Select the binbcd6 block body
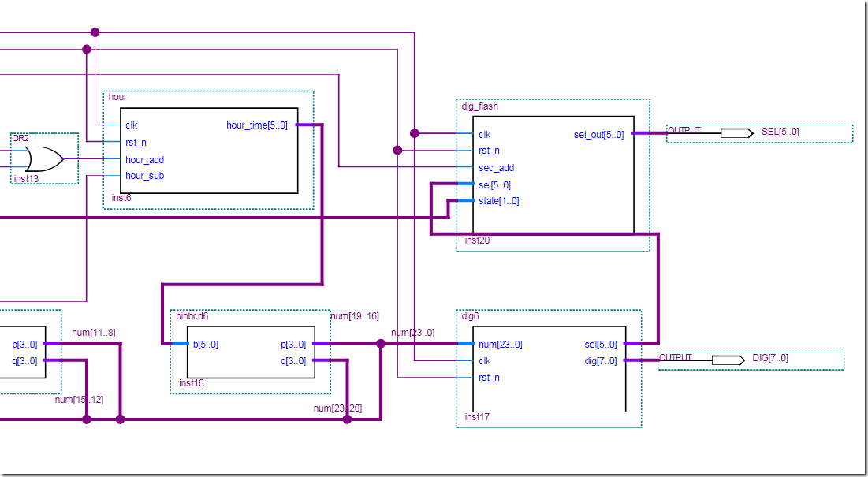 [251, 352]
